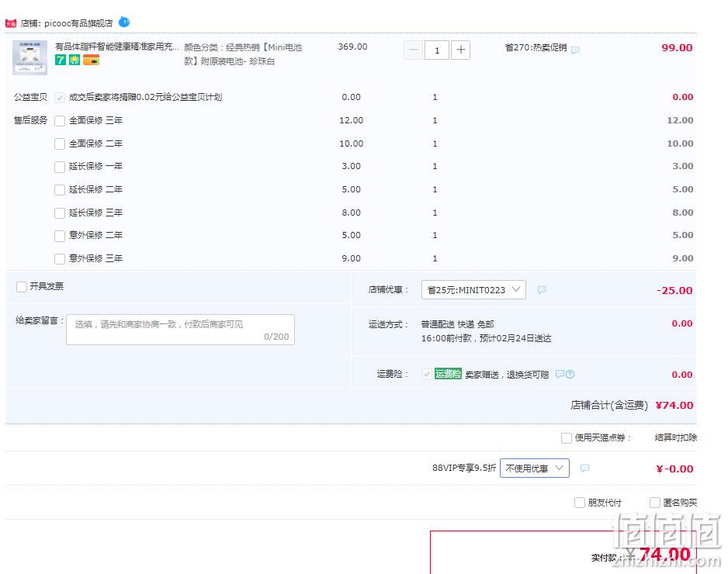Click the 9.00 price of 意外保修 三年

351,258
